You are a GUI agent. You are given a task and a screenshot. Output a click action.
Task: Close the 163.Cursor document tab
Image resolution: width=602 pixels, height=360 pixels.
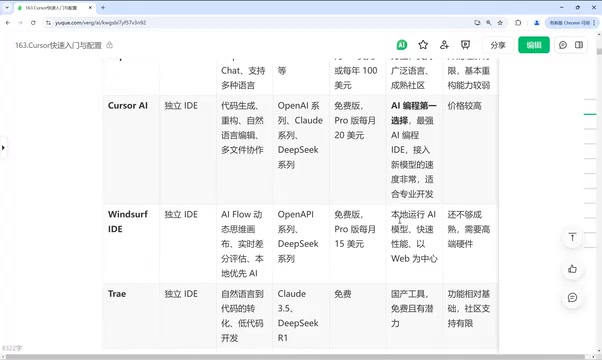click(90, 7)
